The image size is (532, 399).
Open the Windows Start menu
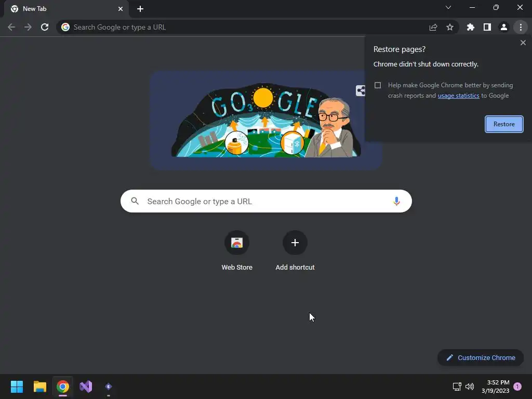click(17, 387)
